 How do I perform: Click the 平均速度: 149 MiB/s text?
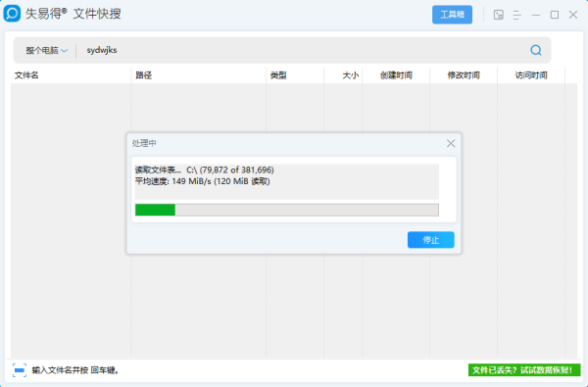click(203, 181)
